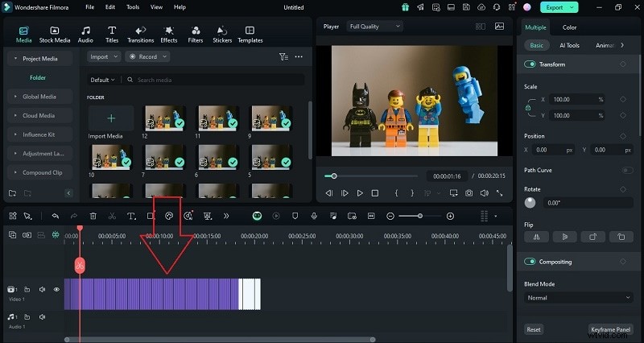Select media thumbnail 9

point(271,118)
